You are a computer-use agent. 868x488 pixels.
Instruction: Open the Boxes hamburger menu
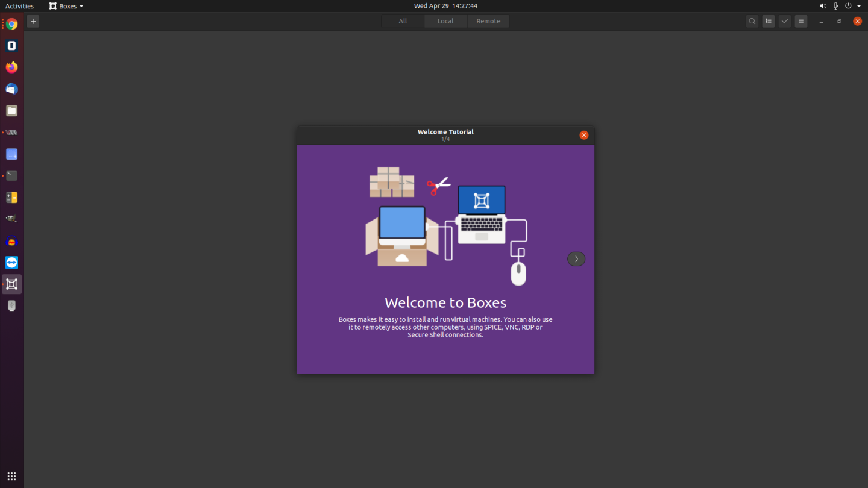800,20
